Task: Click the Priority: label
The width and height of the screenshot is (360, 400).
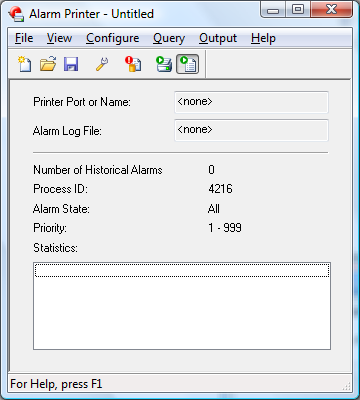Action: point(50,228)
